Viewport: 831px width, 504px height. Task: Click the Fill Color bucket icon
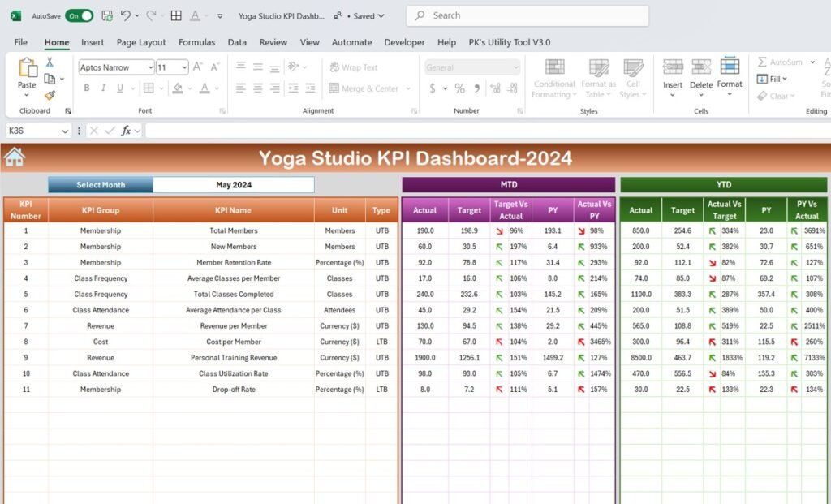pyautogui.click(x=177, y=87)
